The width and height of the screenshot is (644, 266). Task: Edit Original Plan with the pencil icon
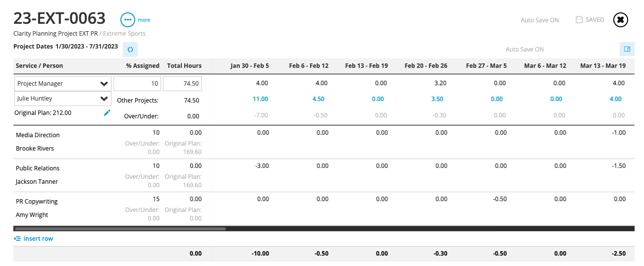click(107, 113)
